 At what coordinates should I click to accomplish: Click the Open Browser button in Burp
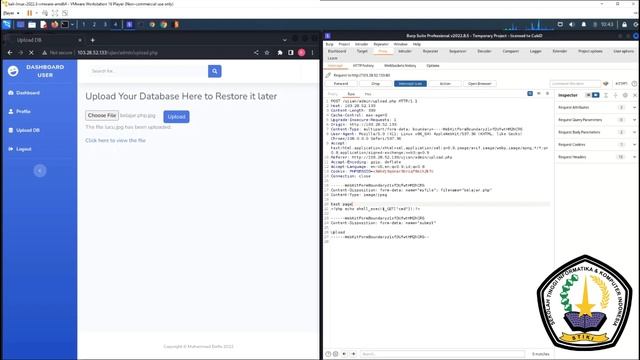(x=480, y=84)
